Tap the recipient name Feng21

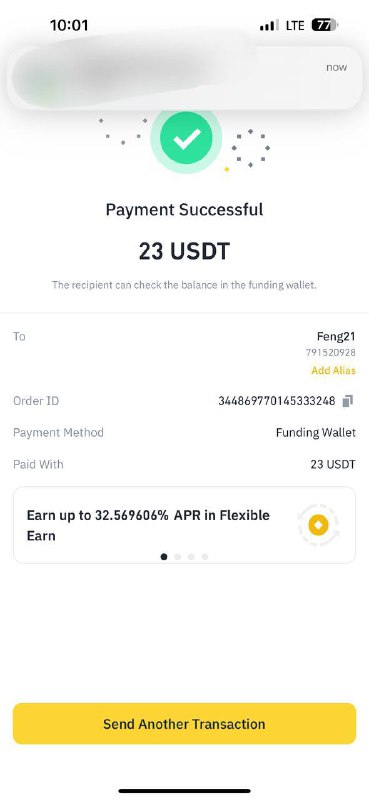(336, 337)
